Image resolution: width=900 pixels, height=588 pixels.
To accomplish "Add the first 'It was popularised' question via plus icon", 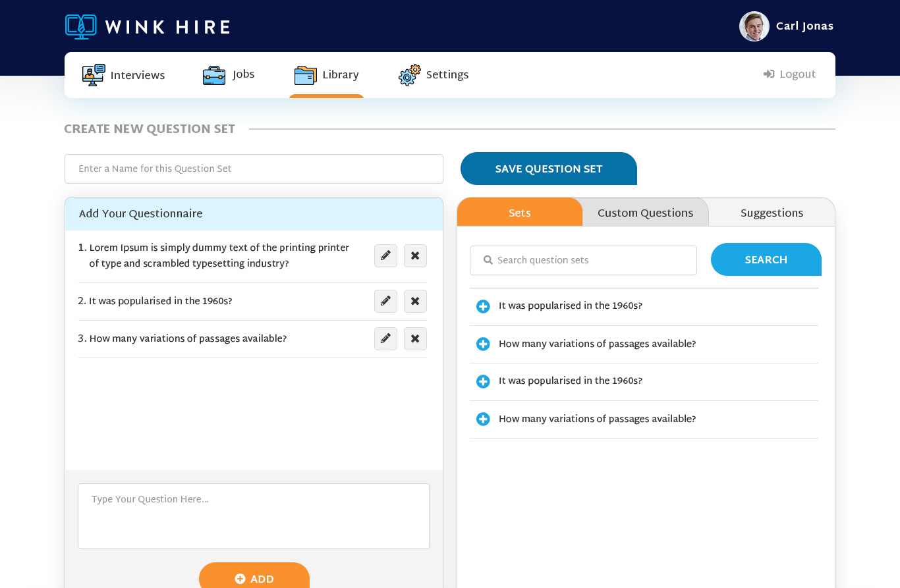I will pyautogui.click(x=483, y=306).
